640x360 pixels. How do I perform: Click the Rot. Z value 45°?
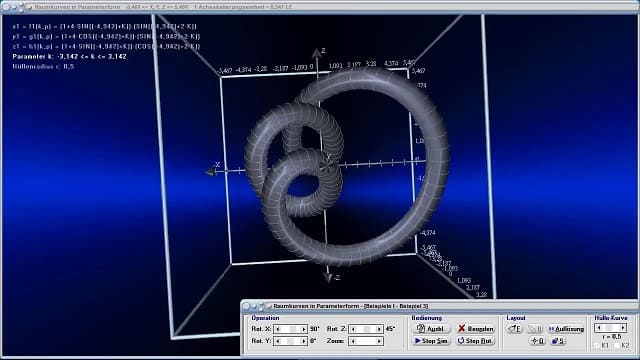tap(390, 329)
